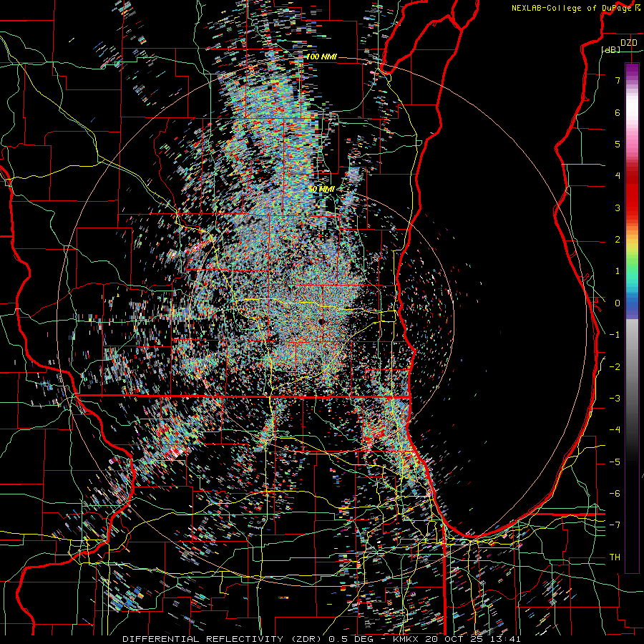This screenshot has height=644, width=644.
Task: Click the "50 NMI" range ring label
Action: (321, 189)
